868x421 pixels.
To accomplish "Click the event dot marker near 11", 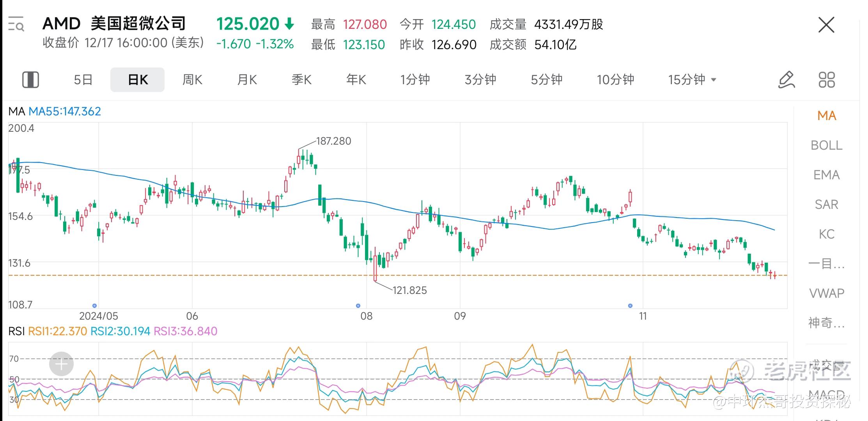I will click(x=630, y=306).
